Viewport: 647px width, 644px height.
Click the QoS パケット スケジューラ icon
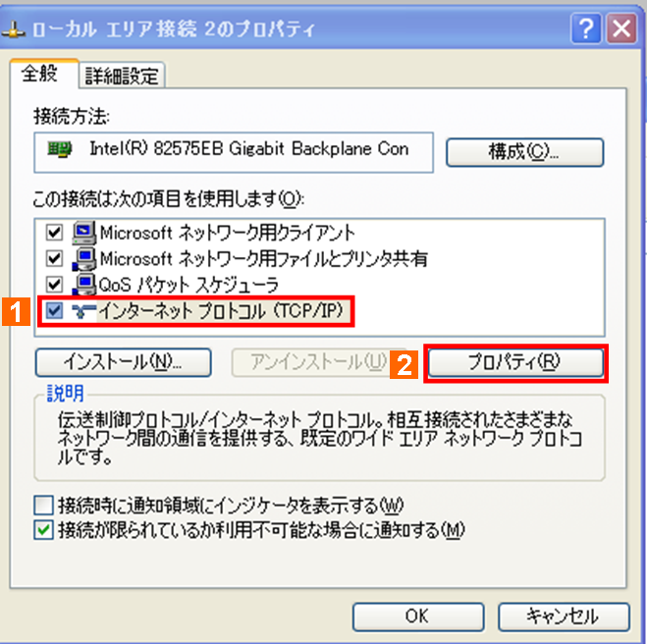tap(84, 285)
